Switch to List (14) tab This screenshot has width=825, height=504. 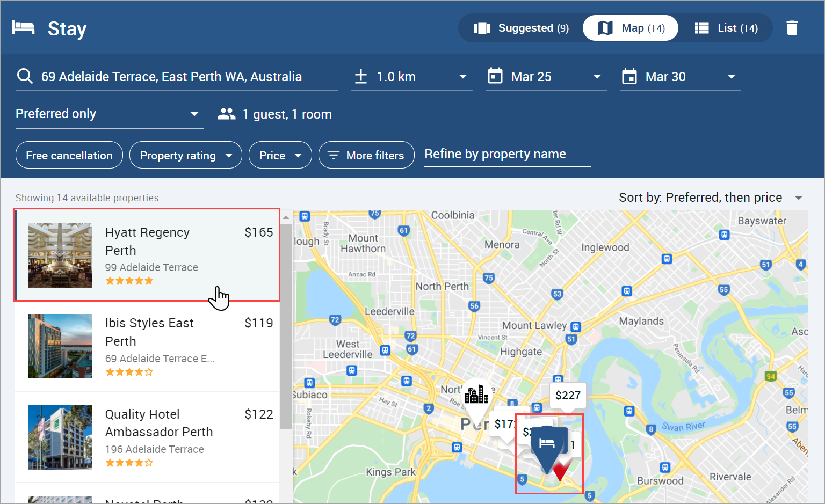coord(726,28)
